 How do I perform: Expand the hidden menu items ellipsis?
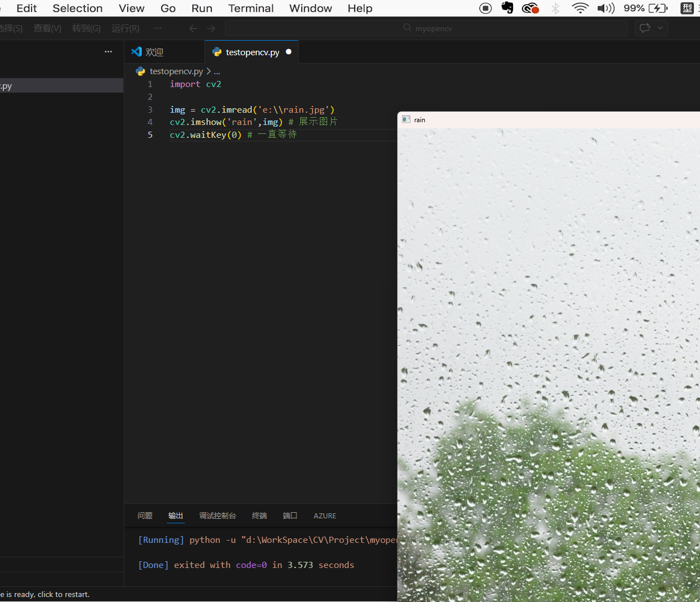[157, 28]
